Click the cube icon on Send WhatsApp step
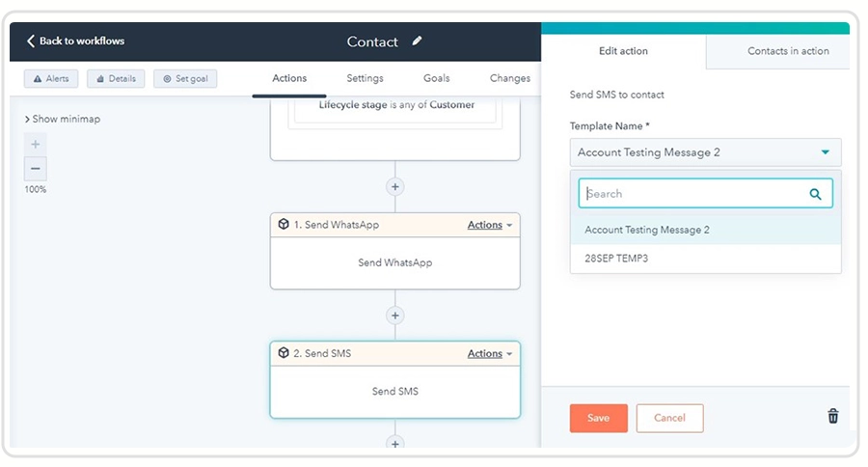This screenshot has width=868, height=467. [284, 225]
